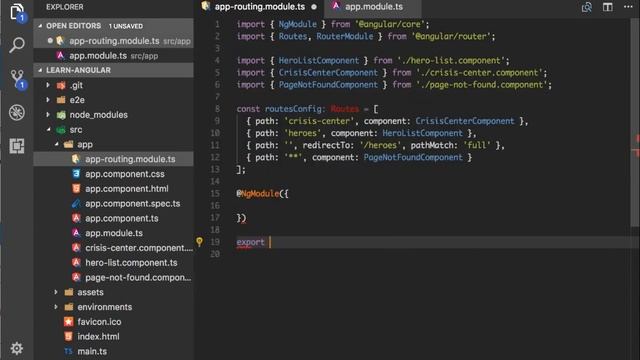Viewport: 640px width, 360px height.
Task: Click the app.component.css file icon
Action: point(76,173)
